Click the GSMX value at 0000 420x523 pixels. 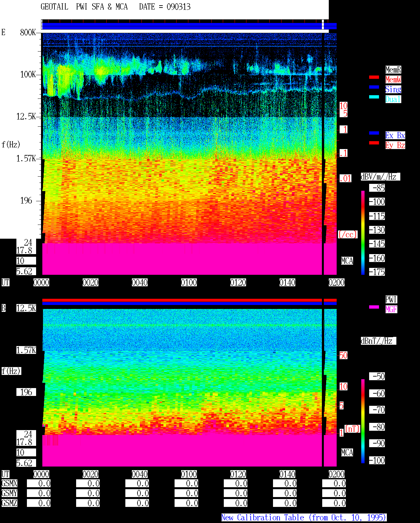tap(39, 483)
